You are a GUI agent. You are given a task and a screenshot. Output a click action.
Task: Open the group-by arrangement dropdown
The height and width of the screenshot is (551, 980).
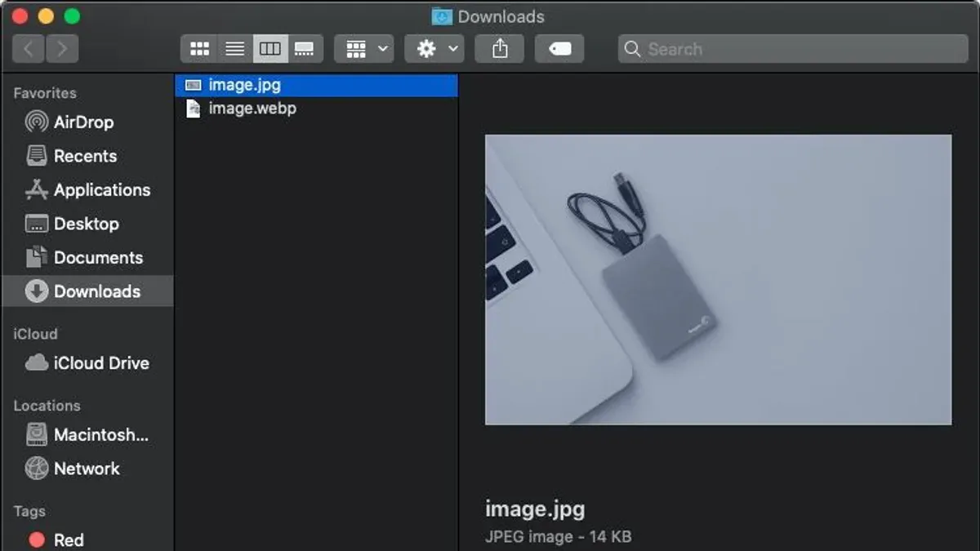[x=364, y=49]
